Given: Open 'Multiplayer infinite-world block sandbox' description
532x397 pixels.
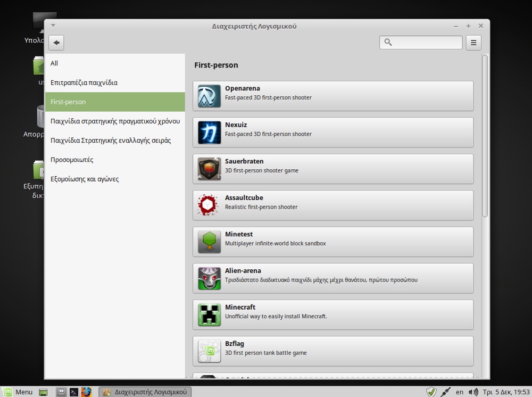Looking at the screenshot, I should (275, 243).
